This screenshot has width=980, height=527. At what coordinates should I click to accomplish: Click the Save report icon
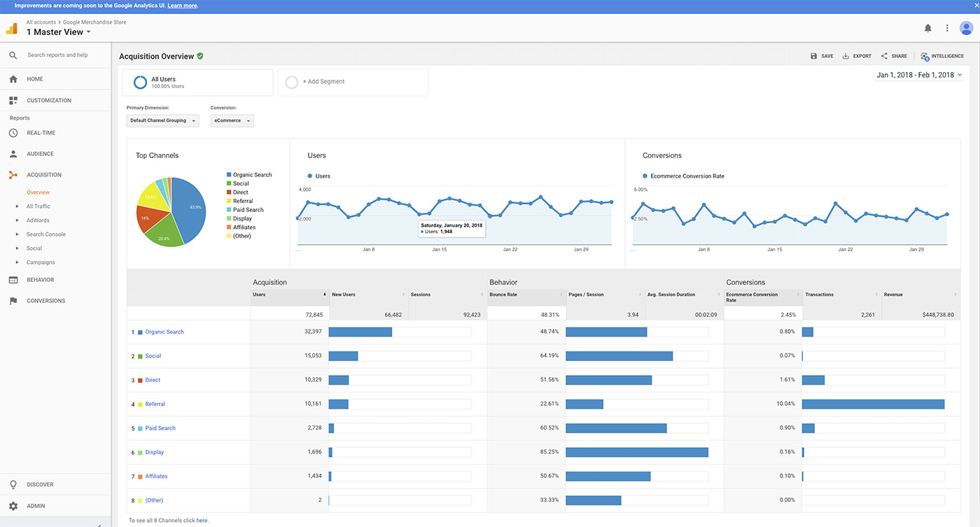pyautogui.click(x=813, y=56)
